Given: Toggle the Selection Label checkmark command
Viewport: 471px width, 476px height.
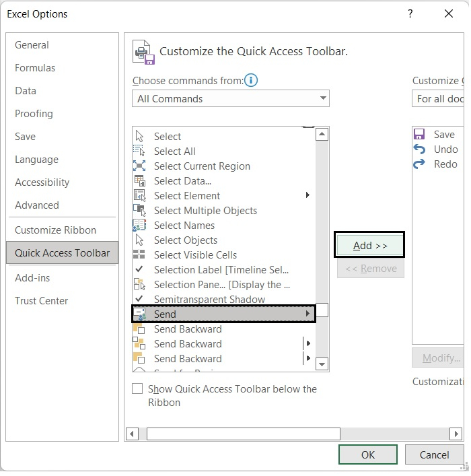Looking at the screenshot, I should (221, 270).
